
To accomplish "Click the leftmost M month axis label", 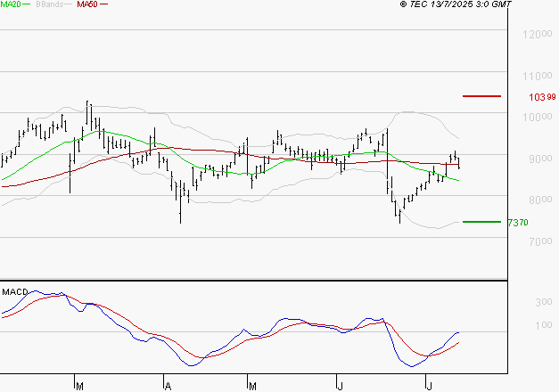I will pos(78,386).
